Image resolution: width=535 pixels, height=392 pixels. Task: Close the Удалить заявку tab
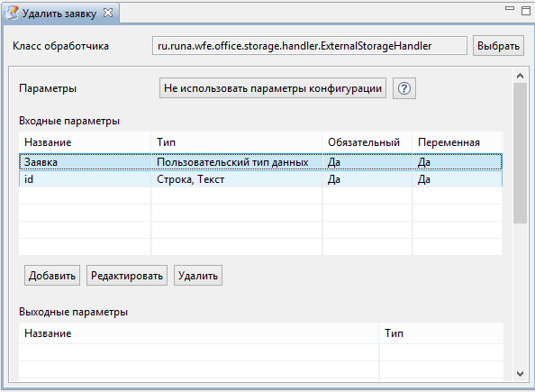pos(108,13)
